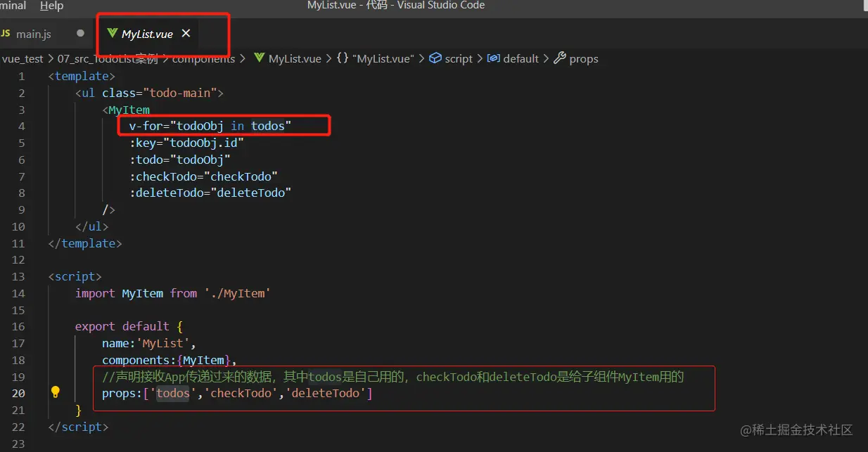868x452 pixels.
Task: Click the Chinese comment on line 19
Action: (393, 377)
